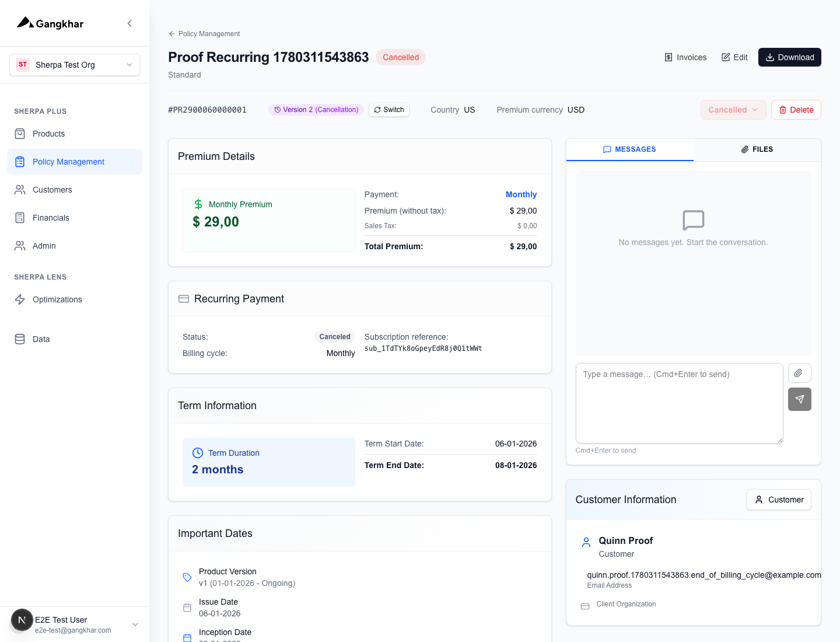Click the Recurring Payment card icon
The image size is (840, 642).
pos(184,299)
